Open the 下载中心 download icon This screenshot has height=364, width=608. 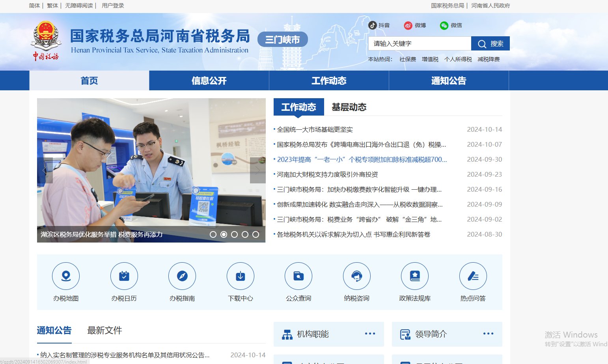click(240, 276)
